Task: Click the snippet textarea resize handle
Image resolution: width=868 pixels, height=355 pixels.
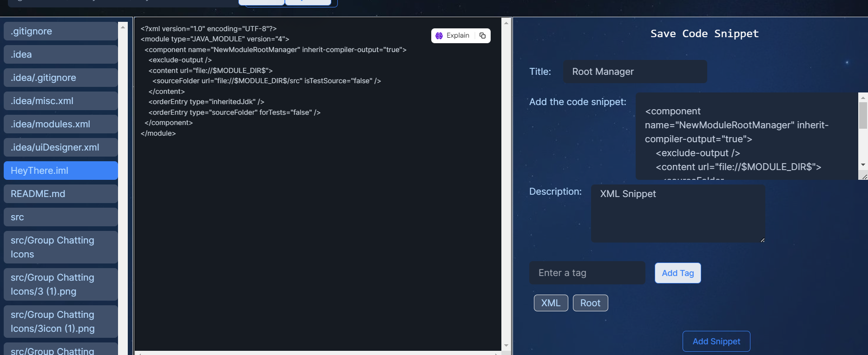Action: 864,177
